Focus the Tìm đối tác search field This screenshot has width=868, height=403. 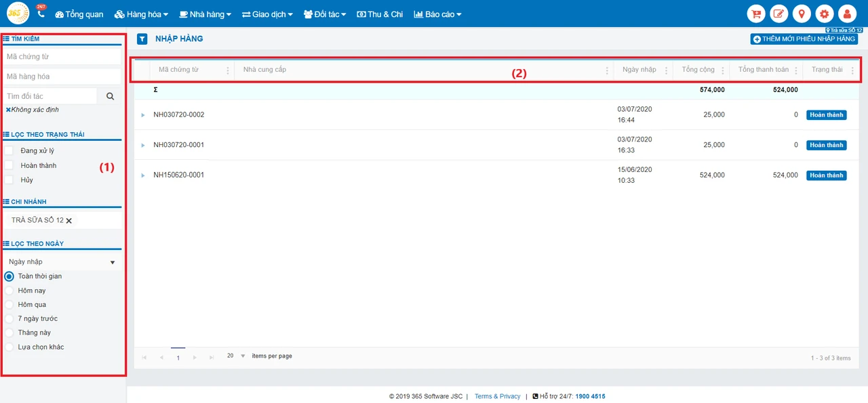click(x=51, y=96)
